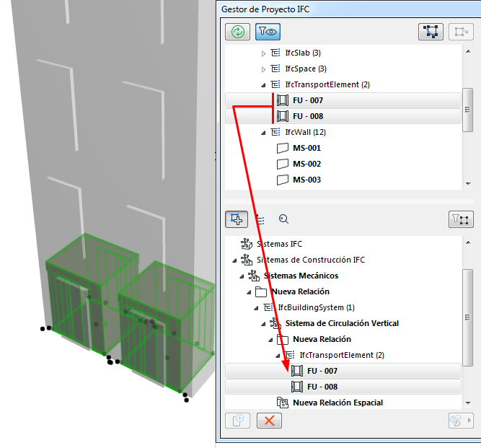481x448 pixels.
Task: Collapse IfcBuildingSystem (1) node
Action: tap(256, 308)
